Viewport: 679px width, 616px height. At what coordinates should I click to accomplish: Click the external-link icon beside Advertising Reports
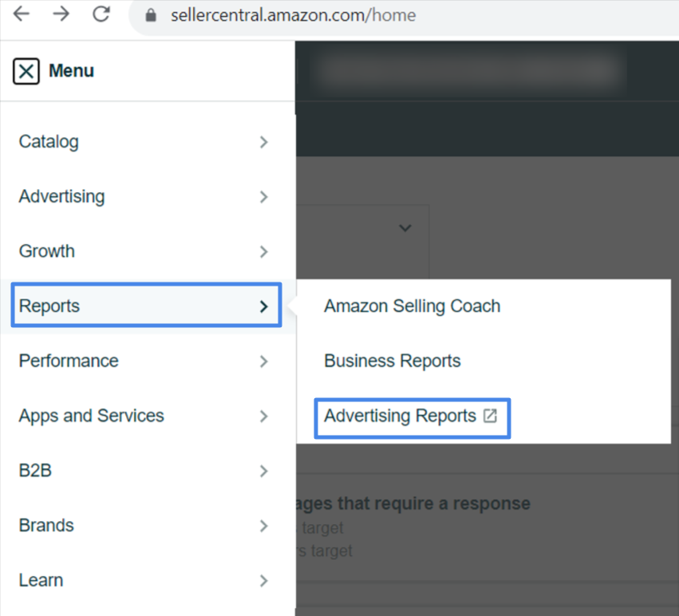pyautogui.click(x=490, y=416)
